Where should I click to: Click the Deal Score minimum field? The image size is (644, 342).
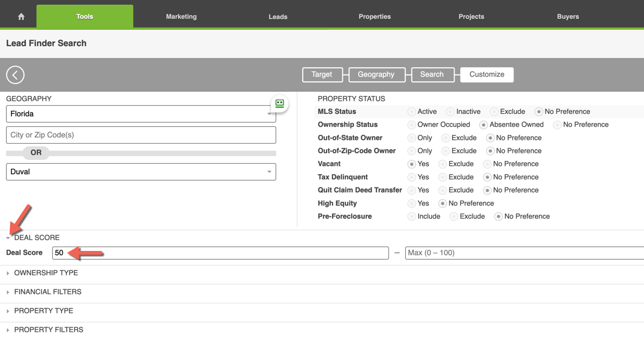coord(220,253)
